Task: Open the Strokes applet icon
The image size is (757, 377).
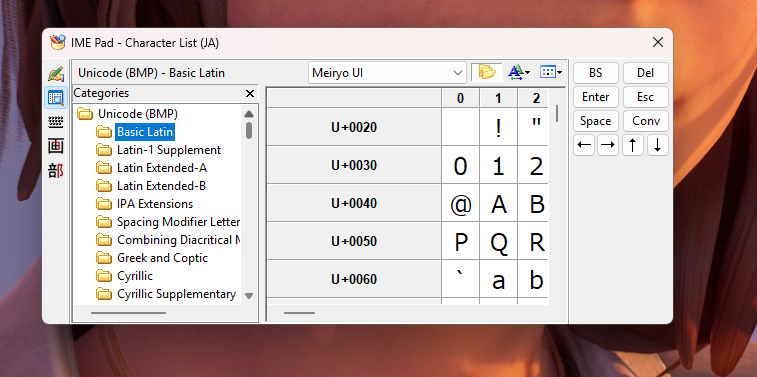Action: [56, 146]
